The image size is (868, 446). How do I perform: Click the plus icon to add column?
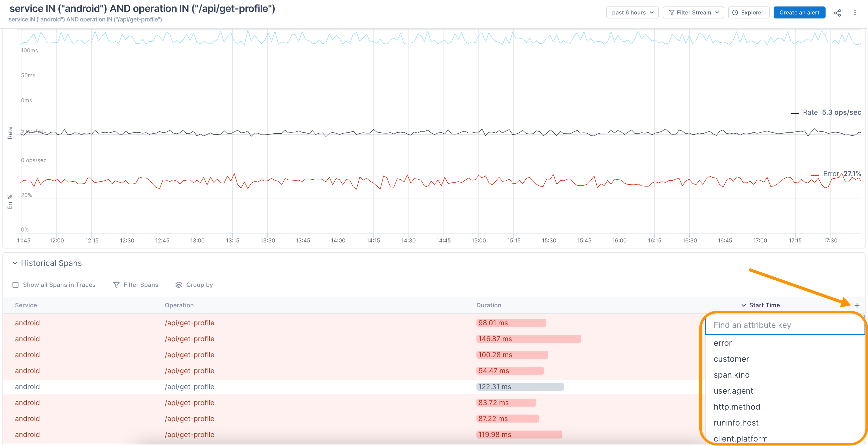(857, 305)
